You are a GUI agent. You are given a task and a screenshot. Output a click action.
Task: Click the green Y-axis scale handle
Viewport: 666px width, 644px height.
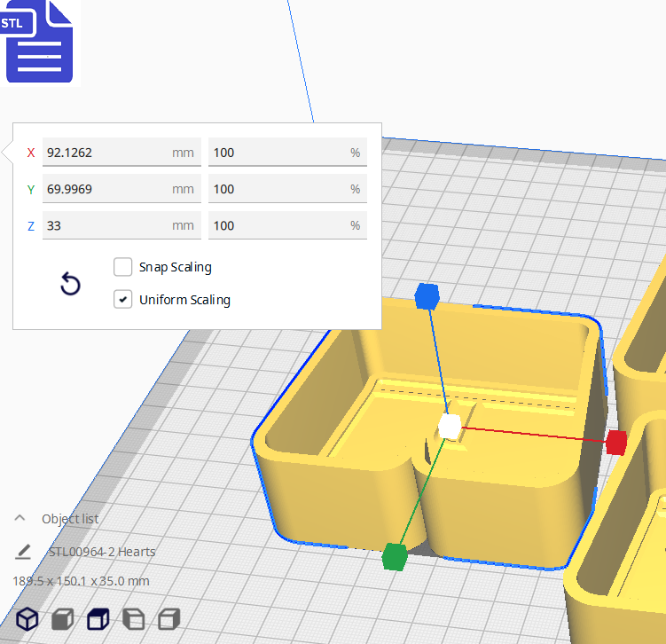coord(394,557)
